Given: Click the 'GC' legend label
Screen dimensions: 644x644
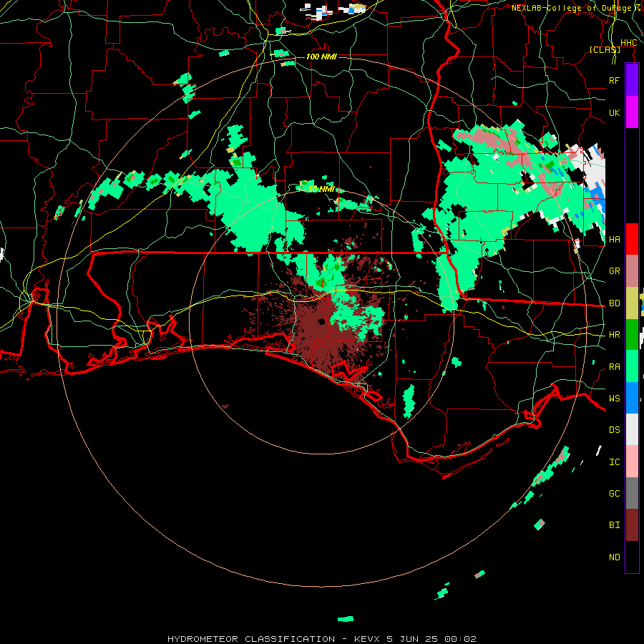Looking at the screenshot, I should pos(614,494).
